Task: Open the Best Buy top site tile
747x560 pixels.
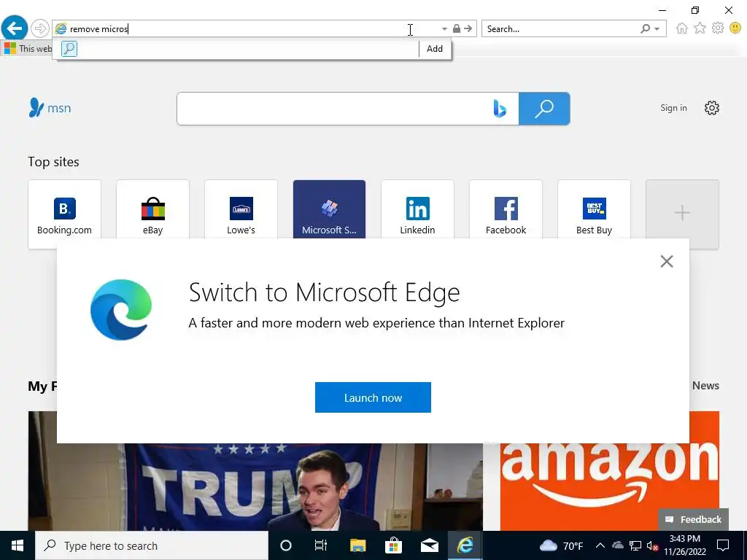Action: pyautogui.click(x=594, y=209)
